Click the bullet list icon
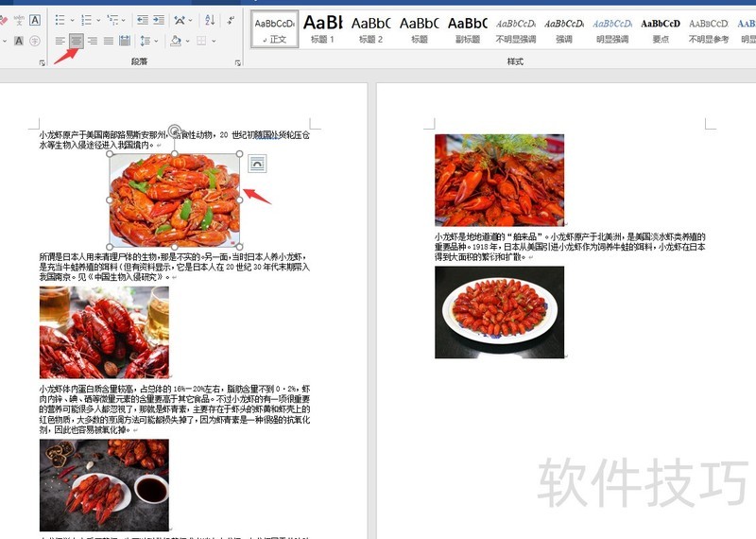This screenshot has width=756, height=539. click(60, 20)
